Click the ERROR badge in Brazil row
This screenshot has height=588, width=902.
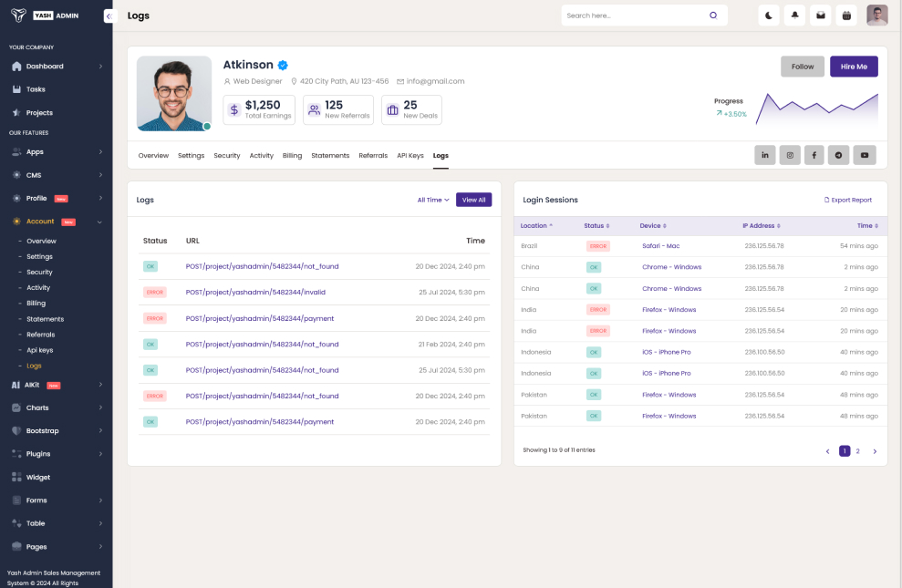click(598, 246)
